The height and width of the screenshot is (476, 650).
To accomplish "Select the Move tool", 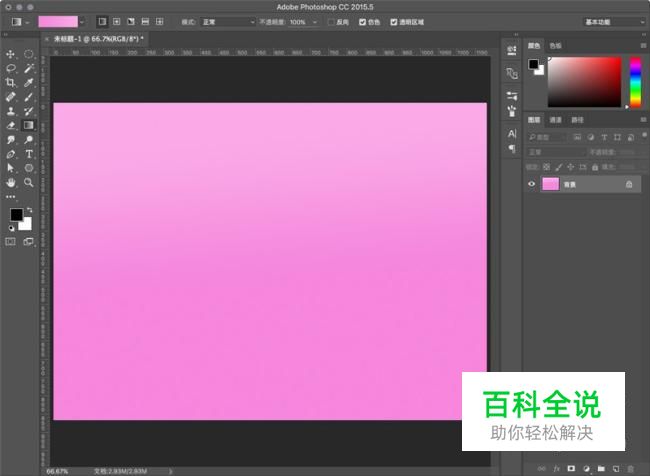I will 11,54.
